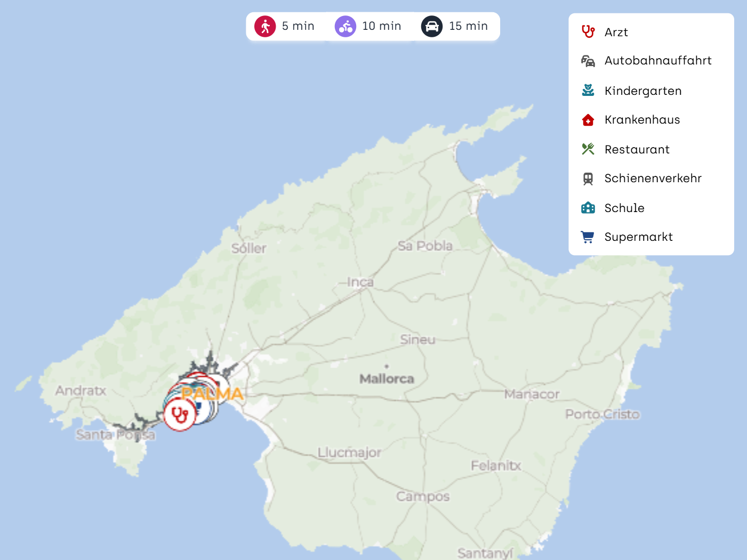Click the Krankenhaus label text
Viewport: 747px width, 560px height.
(642, 120)
